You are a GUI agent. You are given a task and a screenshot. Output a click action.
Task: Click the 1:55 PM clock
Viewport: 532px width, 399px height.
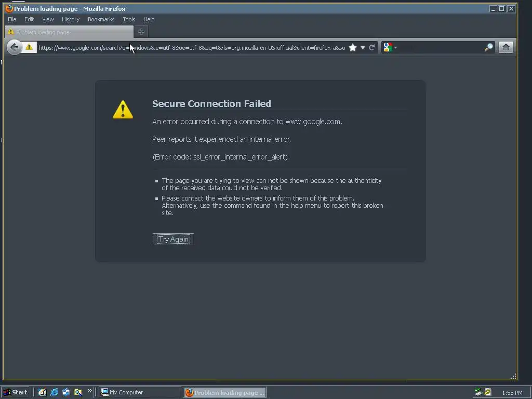coord(512,393)
